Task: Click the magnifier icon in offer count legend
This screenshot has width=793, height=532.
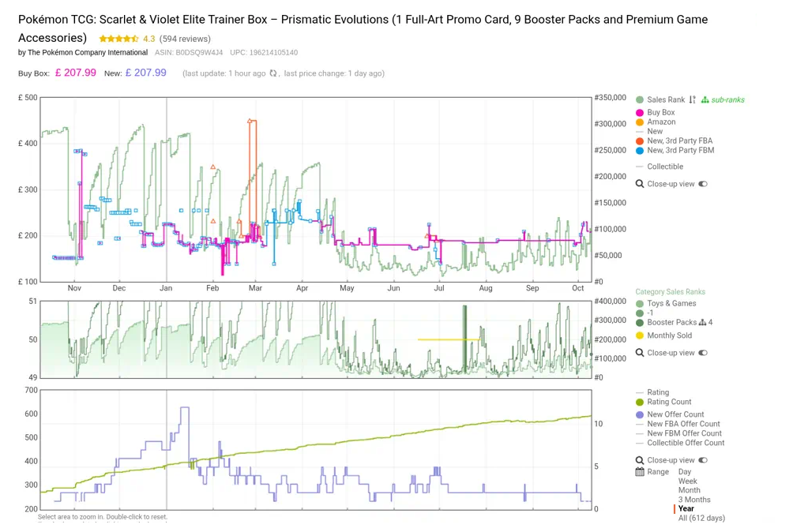Action: (x=640, y=460)
